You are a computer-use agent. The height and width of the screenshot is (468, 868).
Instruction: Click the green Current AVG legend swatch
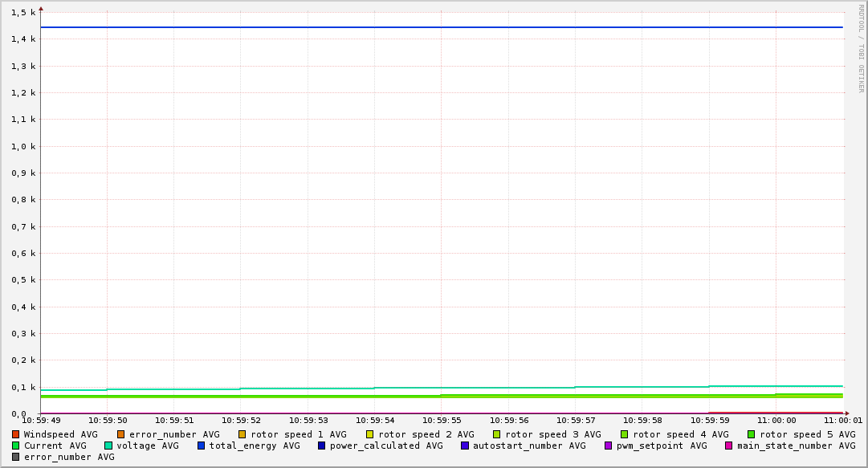tap(16, 446)
